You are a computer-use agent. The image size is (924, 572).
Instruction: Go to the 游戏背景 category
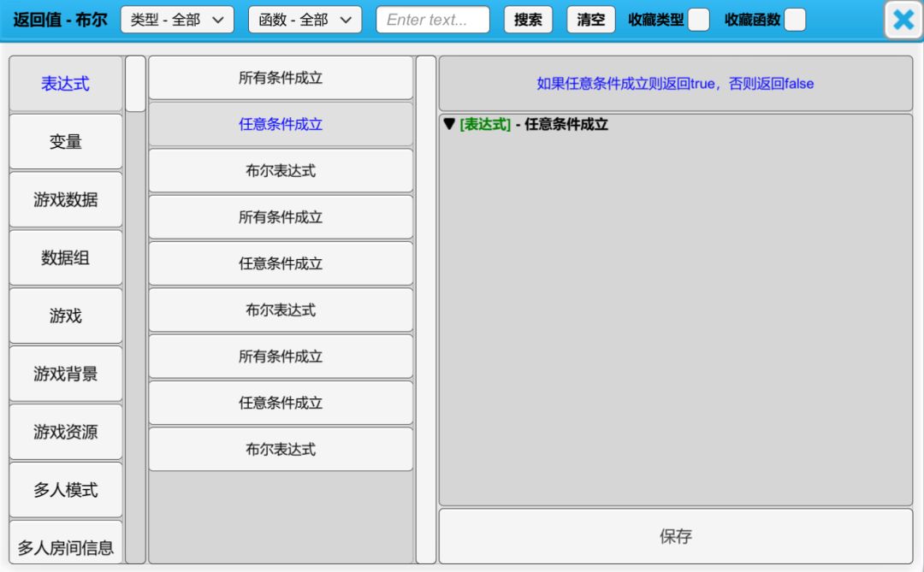click(66, 374)
